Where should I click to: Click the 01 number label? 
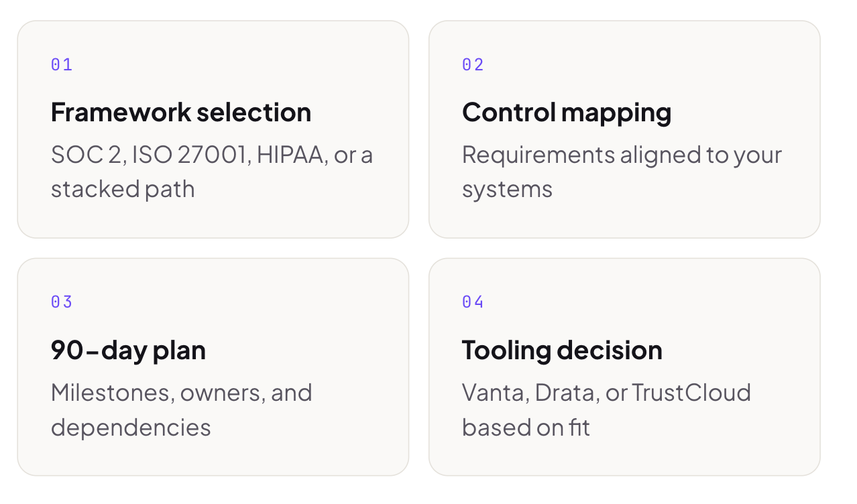pyautogui.click(x=62, y=64)
